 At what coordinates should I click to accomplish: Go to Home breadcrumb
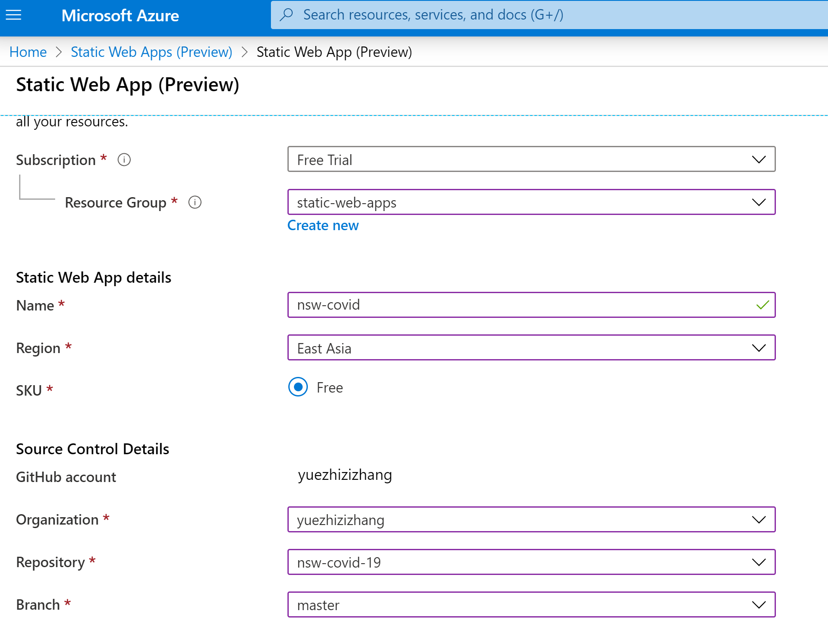pyautogui.click(x=28, y=52)
